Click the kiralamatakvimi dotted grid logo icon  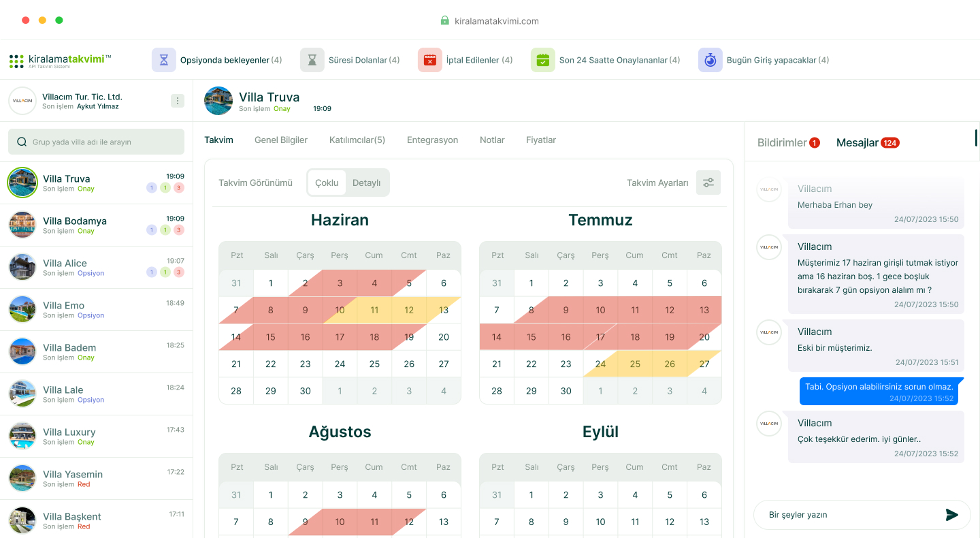(15, 60)
